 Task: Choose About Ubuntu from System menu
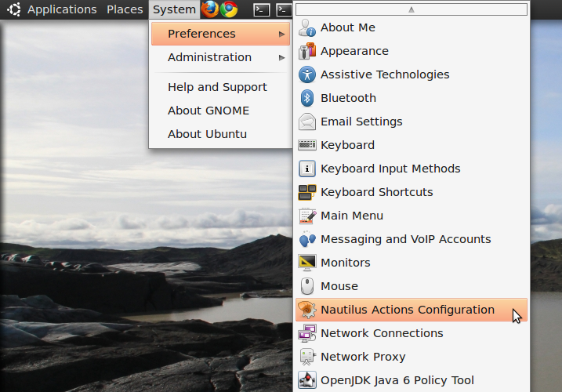[x=207, y=134]
